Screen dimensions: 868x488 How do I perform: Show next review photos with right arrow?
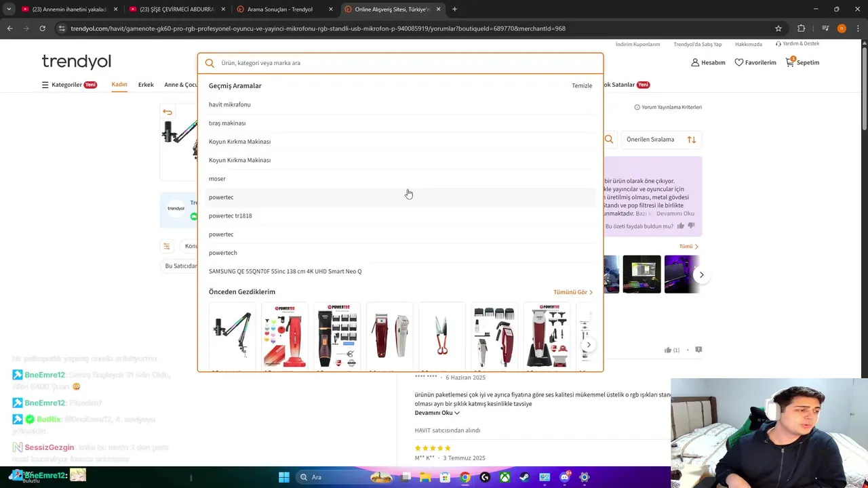coord(701,274)
